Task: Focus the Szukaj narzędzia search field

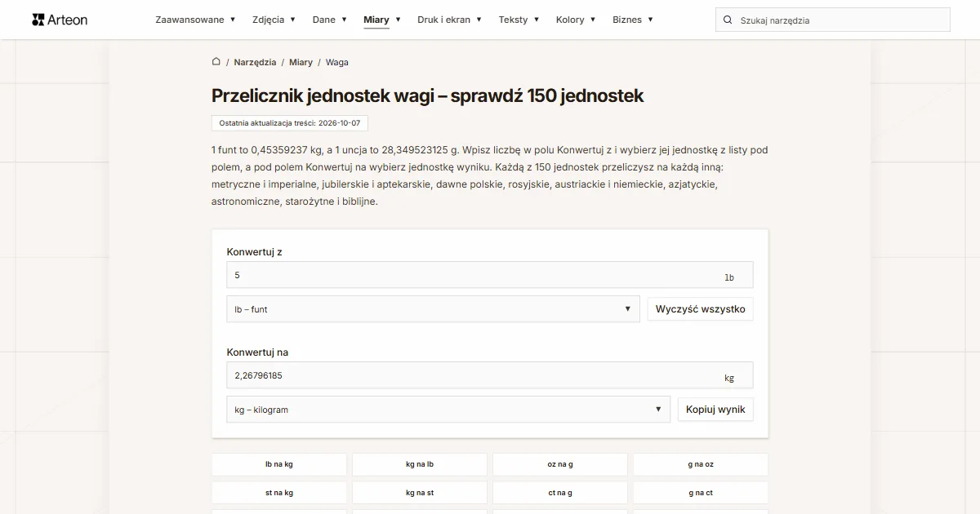Action: pos(833,20)
